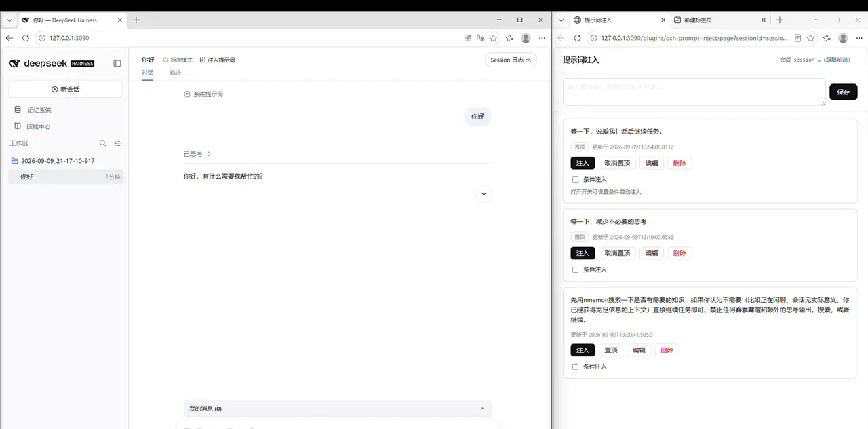Click the search icon in 工作区 header
The image size is (868, 429).
point(103,143)
